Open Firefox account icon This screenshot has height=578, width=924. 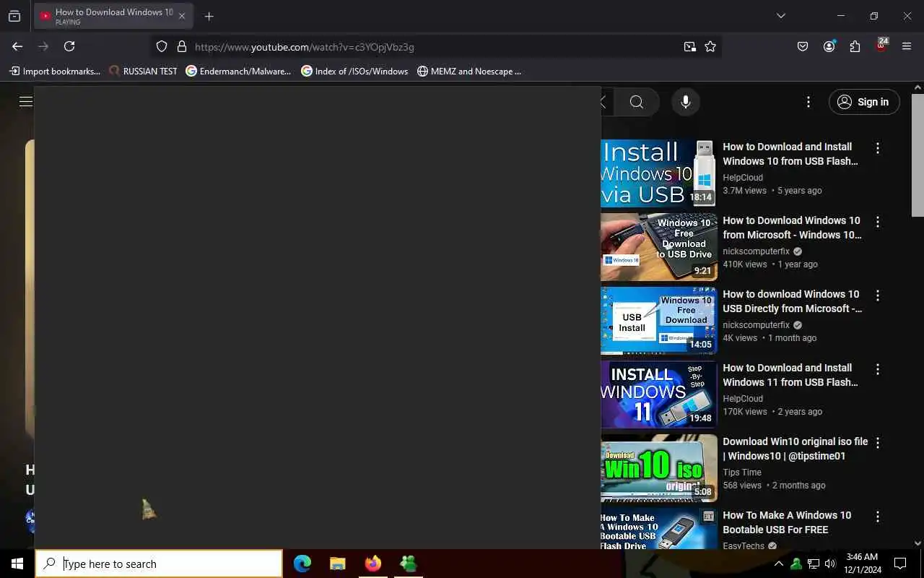tap(829, 46)
